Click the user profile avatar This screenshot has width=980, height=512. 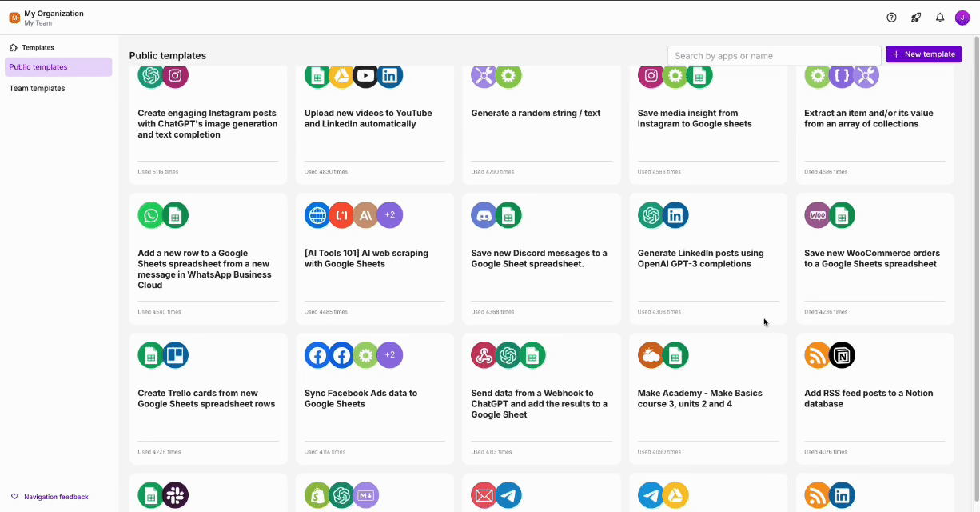tap(962, 18)
